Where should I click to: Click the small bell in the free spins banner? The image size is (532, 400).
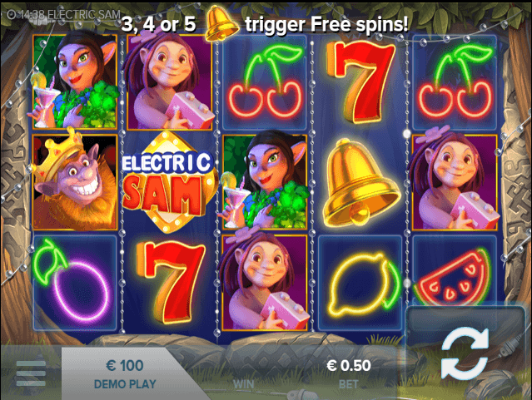pyautogui.click(x=220, y=23)
